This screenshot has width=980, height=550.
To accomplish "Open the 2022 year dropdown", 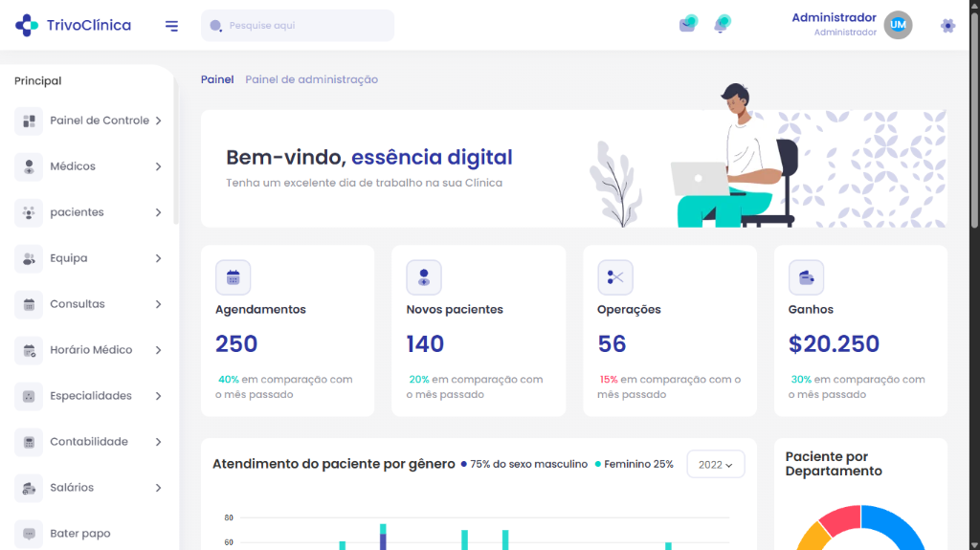I will 716,464.
